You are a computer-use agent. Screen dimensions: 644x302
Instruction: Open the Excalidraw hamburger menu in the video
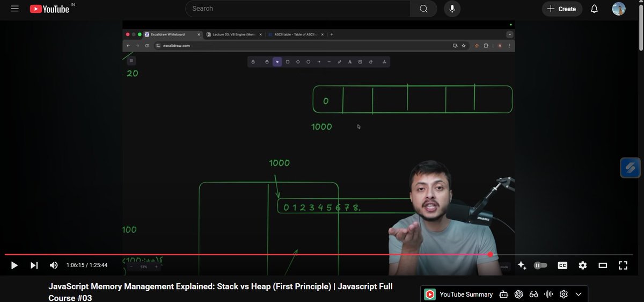tap(131, 61)
